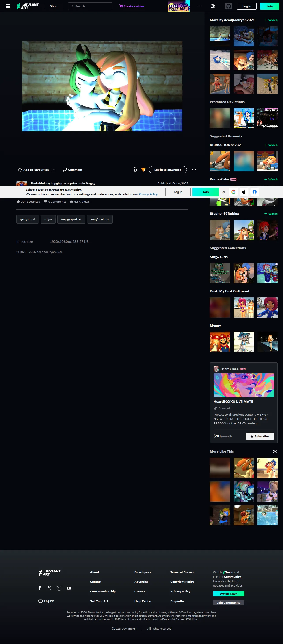Open the hamburger navigation menu
283x644 pixels.
pos(8,6)
